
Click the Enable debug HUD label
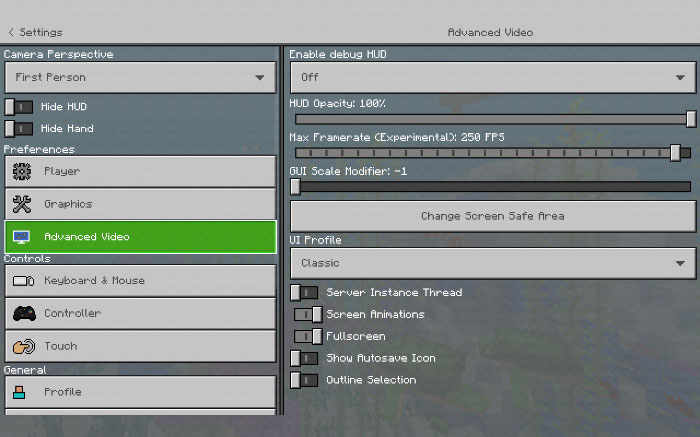tap(338, 54)
